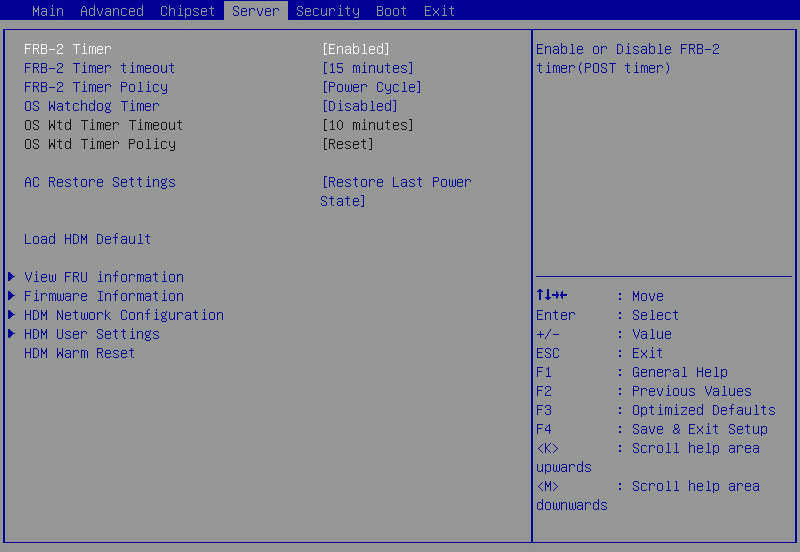800x552 pixels.
Task: Trigger HDM Warm Reset
Action: point(80,353)
